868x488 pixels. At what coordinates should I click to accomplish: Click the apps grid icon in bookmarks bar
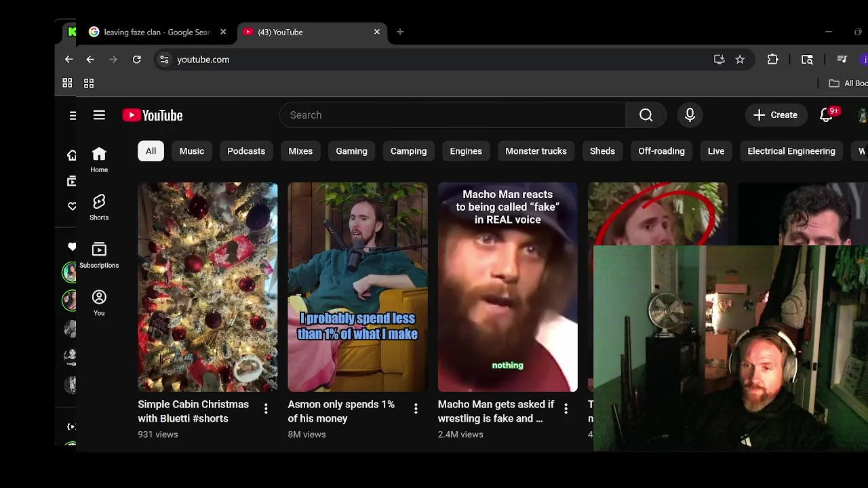pos(67,83)
